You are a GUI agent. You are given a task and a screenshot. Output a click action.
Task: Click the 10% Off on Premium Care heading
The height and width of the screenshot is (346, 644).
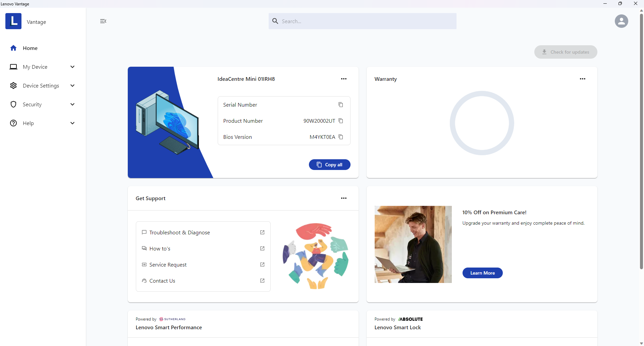(x=494, y=212)
